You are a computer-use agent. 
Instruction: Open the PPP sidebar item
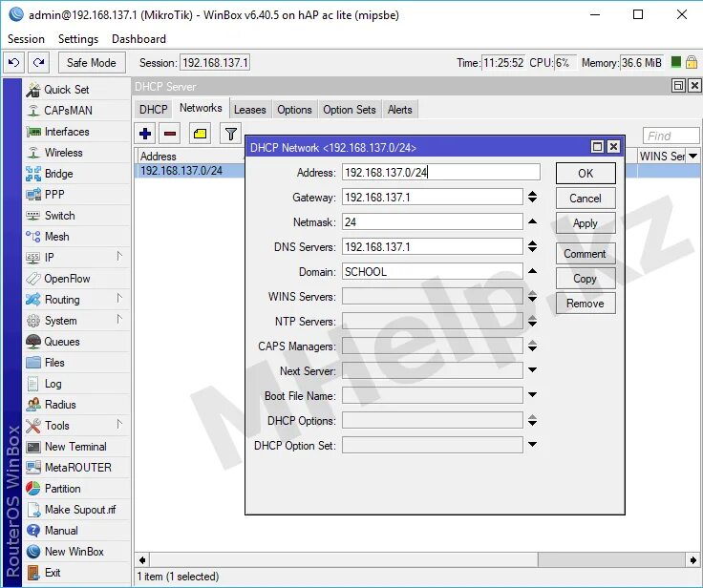point(54,194)
